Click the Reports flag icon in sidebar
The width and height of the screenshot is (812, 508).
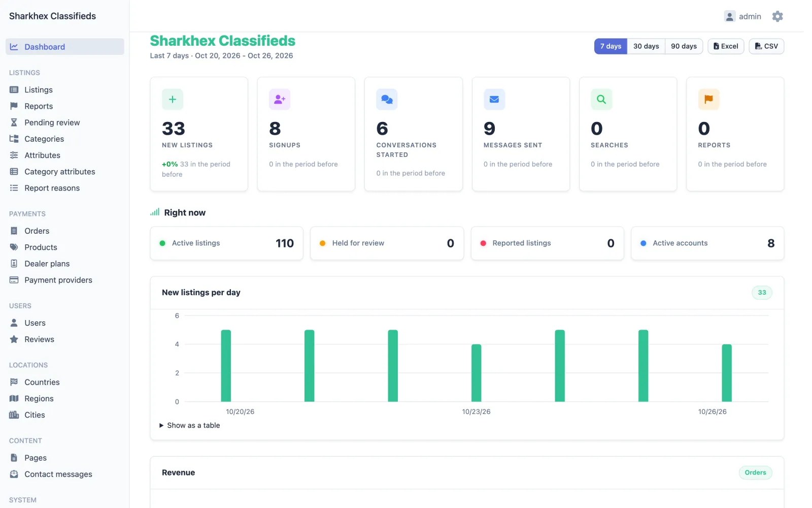click(x=14, y=106)
